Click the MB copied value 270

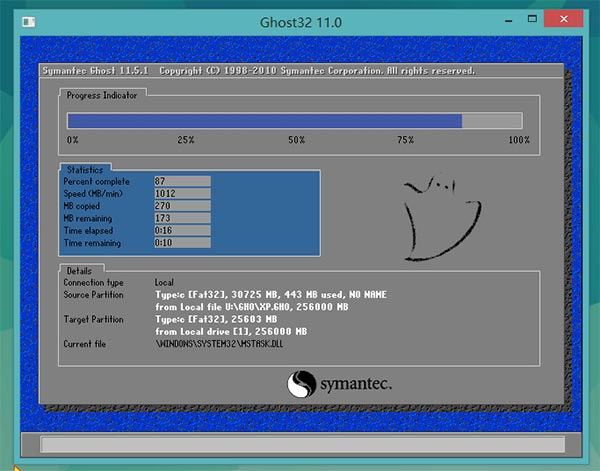(x=182, y=206)
